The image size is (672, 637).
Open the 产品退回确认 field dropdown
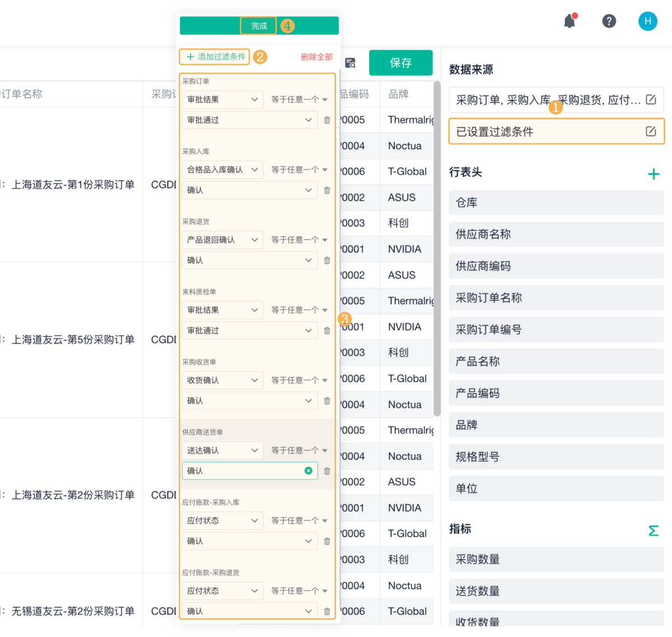coord(222,240)
